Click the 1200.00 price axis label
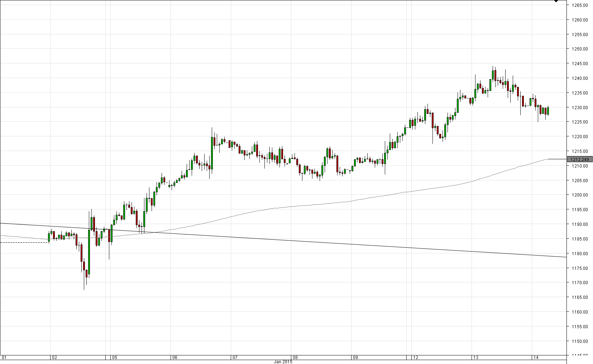The width and height of the screenshot is (593, 364). click(x=580, y=195)
